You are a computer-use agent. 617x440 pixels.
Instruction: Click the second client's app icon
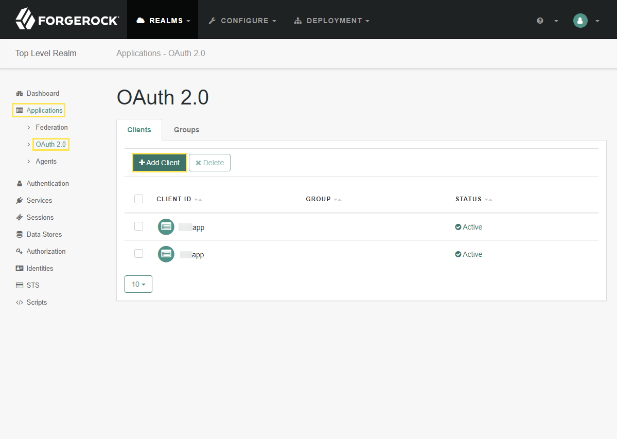166,254
